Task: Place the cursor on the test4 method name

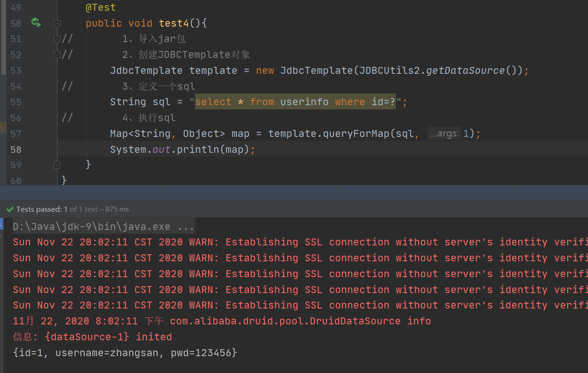Action: 174,23
